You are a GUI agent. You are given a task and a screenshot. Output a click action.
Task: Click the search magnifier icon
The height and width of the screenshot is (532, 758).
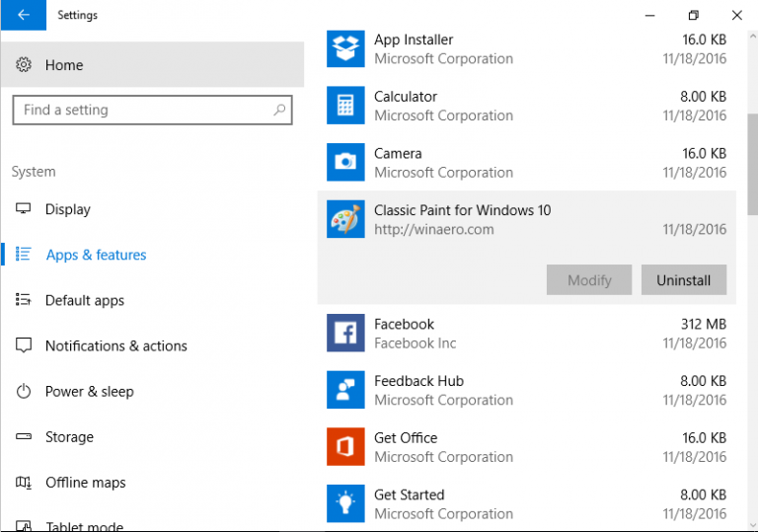pos(279,111)
